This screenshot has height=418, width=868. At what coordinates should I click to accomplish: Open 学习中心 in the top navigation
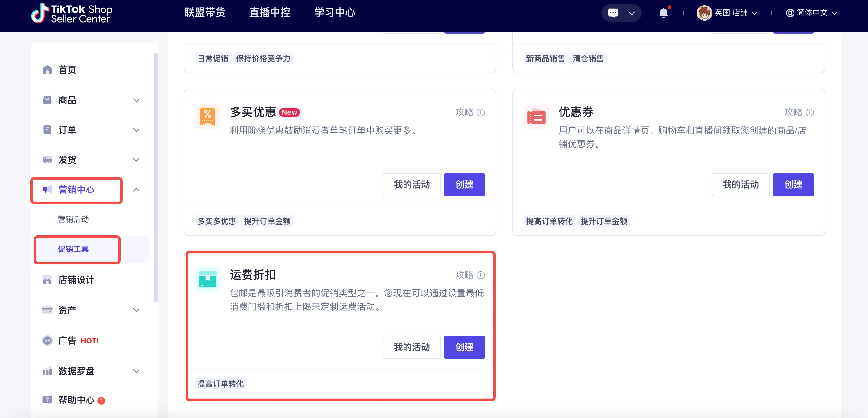click(x=334, y=12)
